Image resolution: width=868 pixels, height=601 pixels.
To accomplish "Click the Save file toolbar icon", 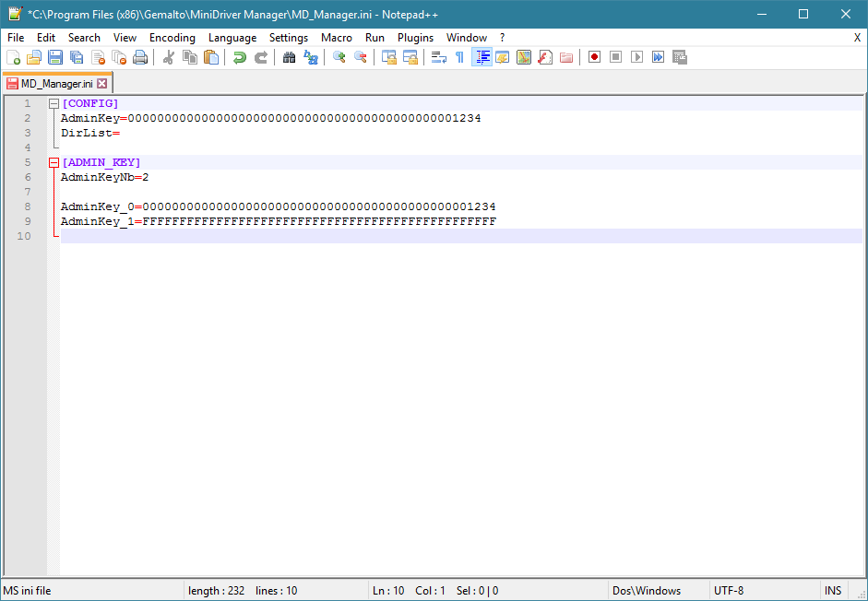I will click(x=55, y=57).
